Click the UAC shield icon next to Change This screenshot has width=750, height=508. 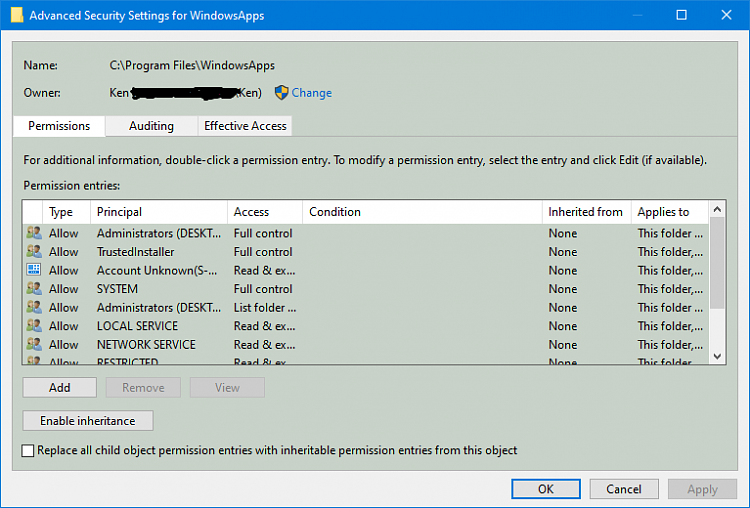coord(282,92)
